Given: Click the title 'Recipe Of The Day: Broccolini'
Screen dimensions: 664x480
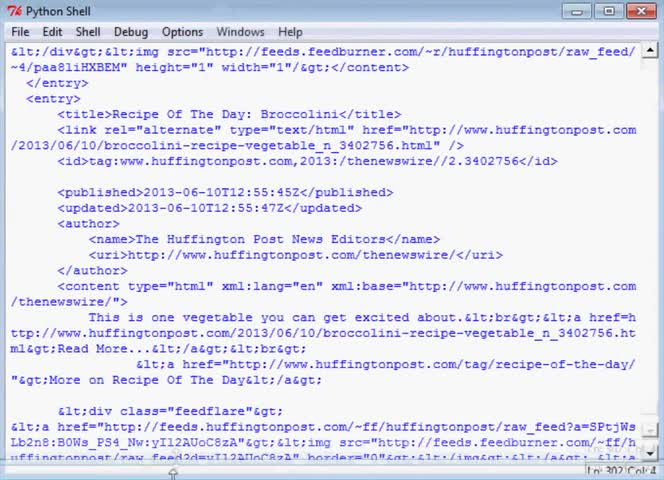Looking at the screenshot, I should tap(225, 114).
